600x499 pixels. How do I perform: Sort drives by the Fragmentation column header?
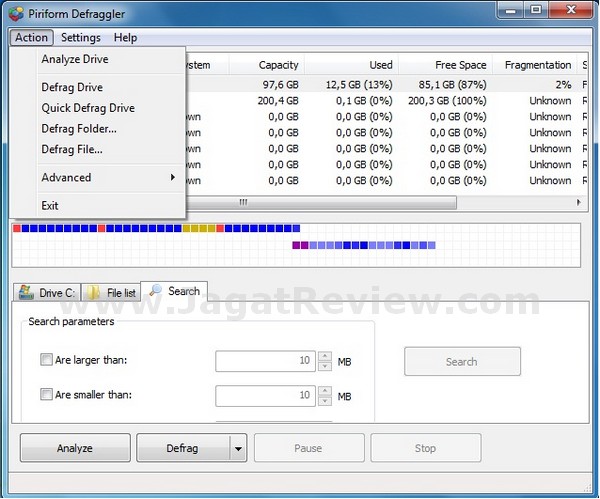[537, 65]
